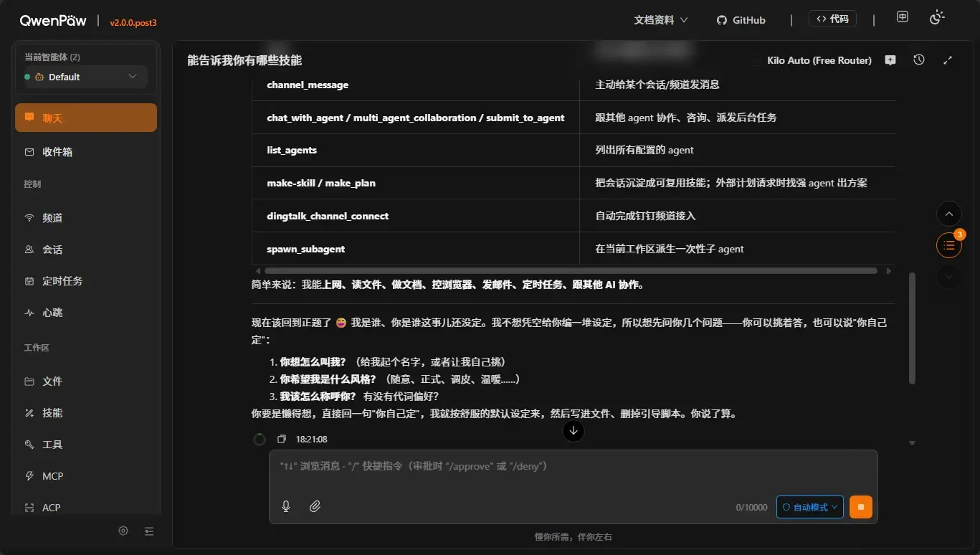Open the GitHub link in the header
Image resolution: width=980 pixels, height=555 pixels.
(x=741, y=20)
